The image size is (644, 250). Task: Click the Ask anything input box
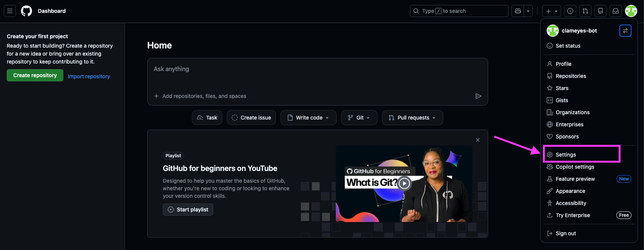[x=317, y=69]
